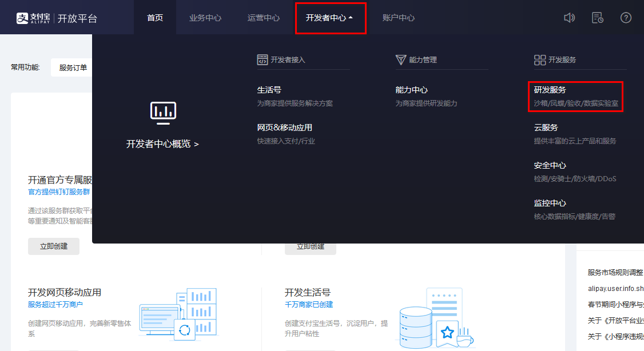Open 业务中心 menu
This screenshot has width=644, height=351.
point(205,18)
